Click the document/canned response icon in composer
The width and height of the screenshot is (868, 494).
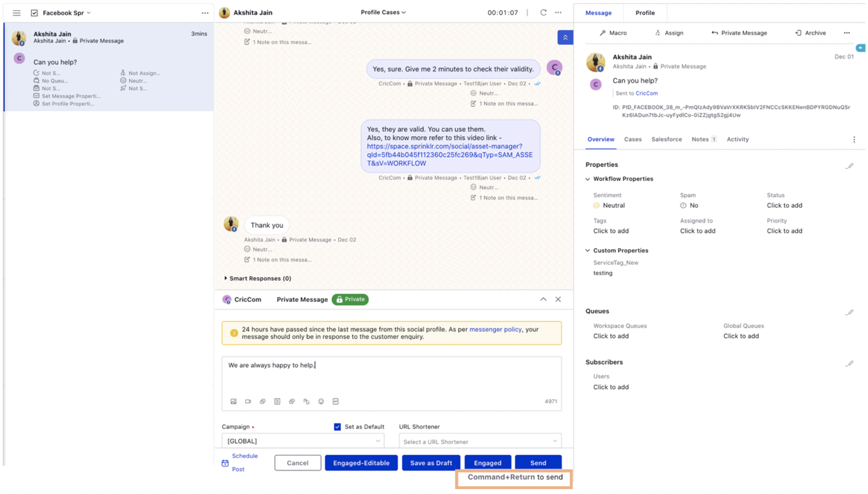pos(277,401)
